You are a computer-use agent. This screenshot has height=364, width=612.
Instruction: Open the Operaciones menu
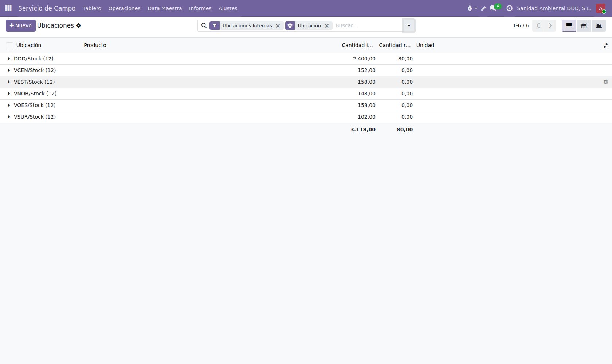pyautogui.click(x=124, y=8)
